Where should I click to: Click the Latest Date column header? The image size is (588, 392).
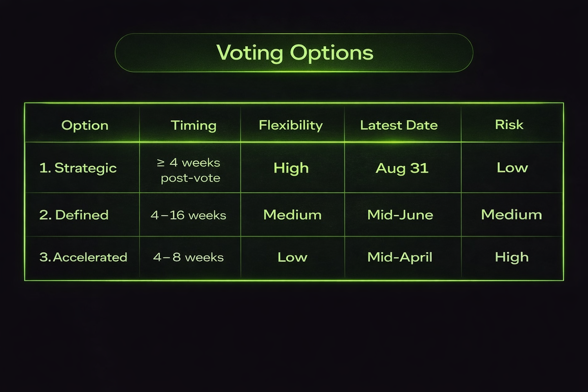pos(399,125)
